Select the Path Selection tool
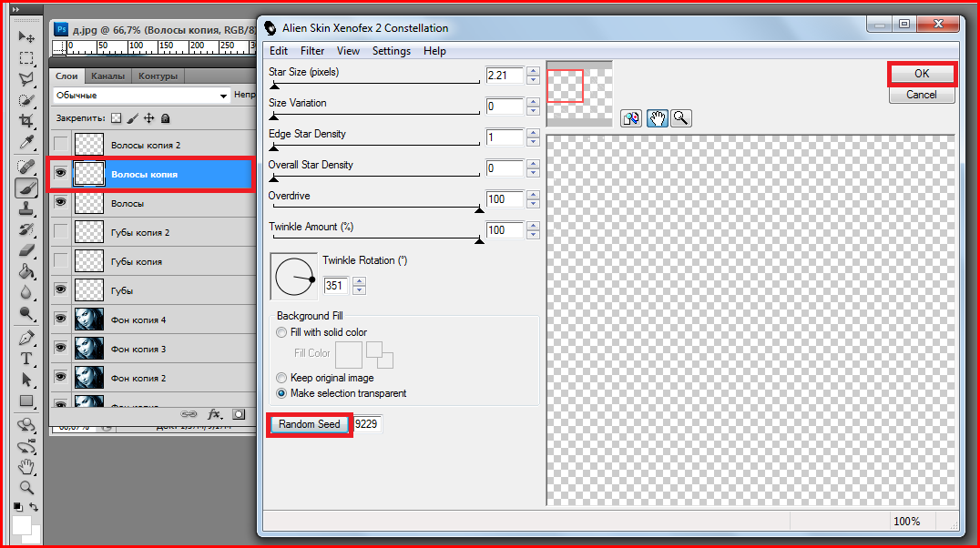 point(26,380)
